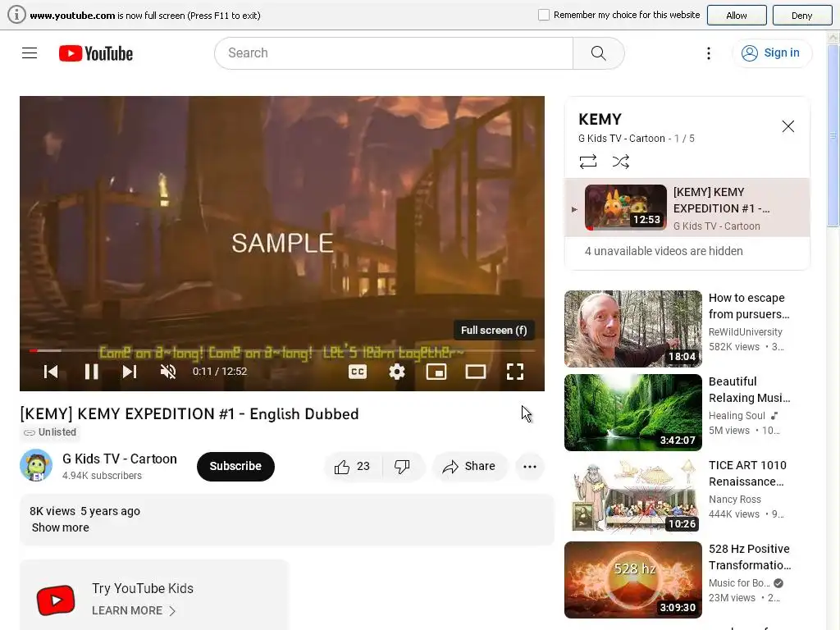Skip to previous video in player

pos(50,372)
